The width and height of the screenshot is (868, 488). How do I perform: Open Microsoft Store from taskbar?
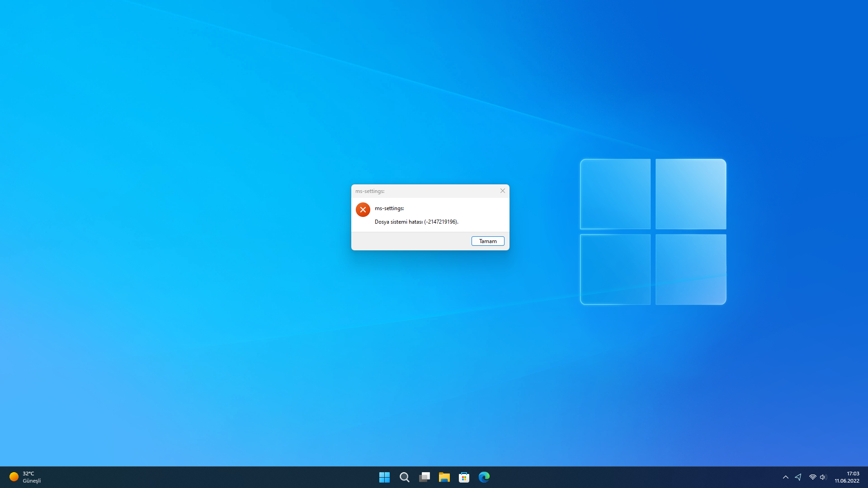pyautogui.click(x=464, y=477)
